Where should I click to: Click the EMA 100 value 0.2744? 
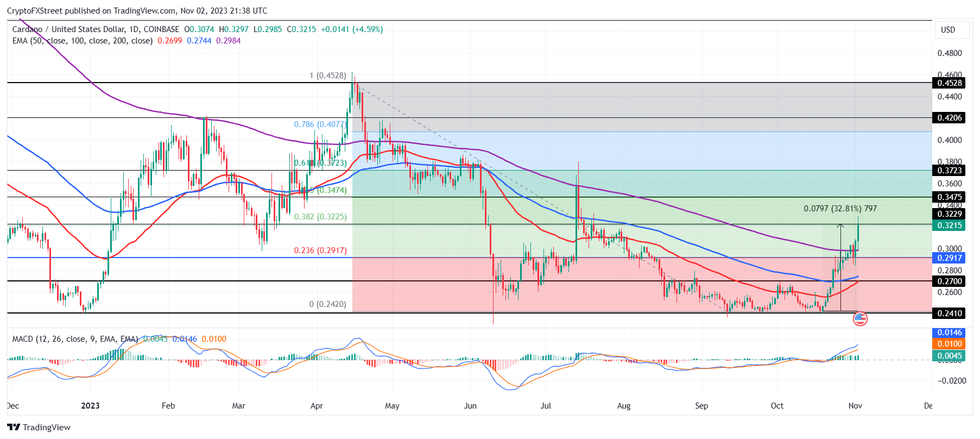[199, 41]
